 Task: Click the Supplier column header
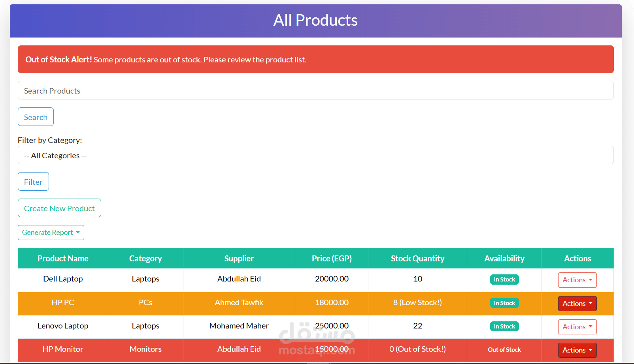(239, 259)
